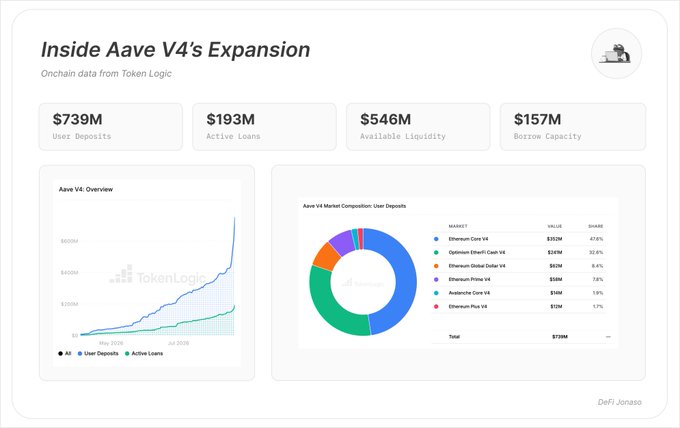Image resolution: width=680 pixels, height=428 pixels.
Task: Click the MARKET column header
Action: coord(458,226)
